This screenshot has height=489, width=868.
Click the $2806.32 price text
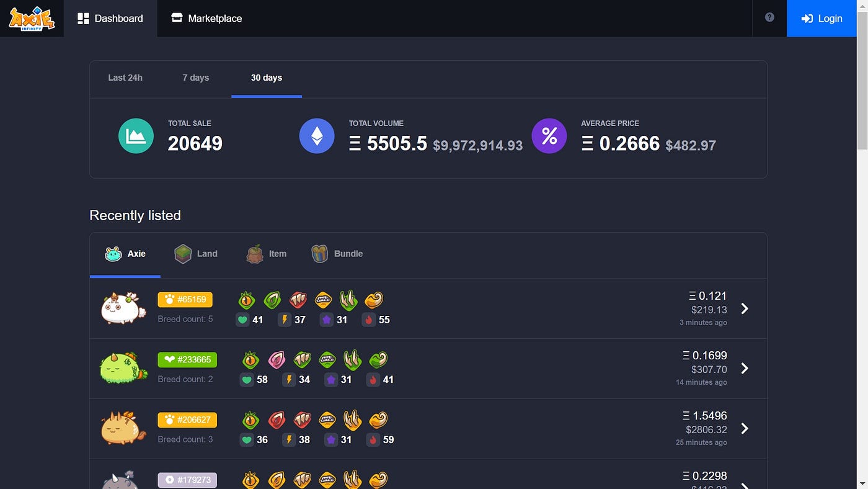pos(706,429)
